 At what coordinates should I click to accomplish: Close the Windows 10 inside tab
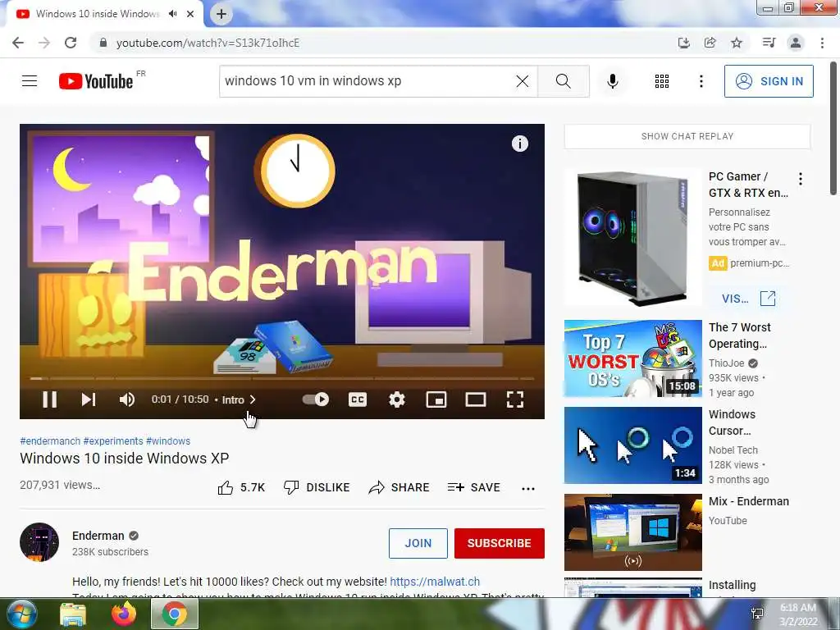pos(190,14)
